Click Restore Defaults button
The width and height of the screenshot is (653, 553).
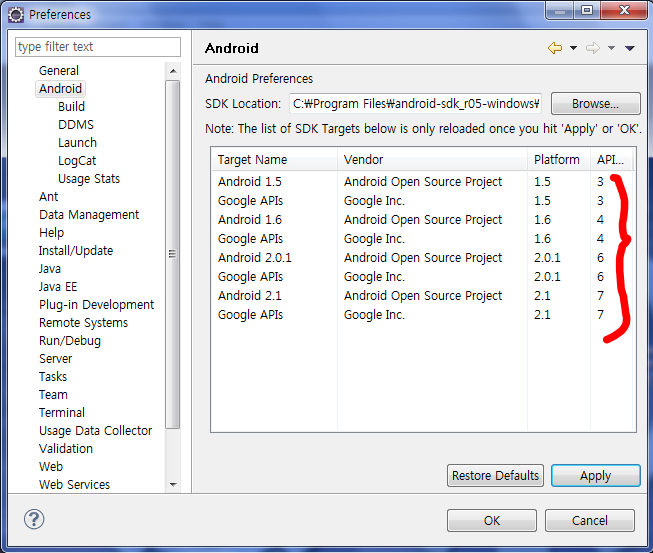(x=495, y=476)
